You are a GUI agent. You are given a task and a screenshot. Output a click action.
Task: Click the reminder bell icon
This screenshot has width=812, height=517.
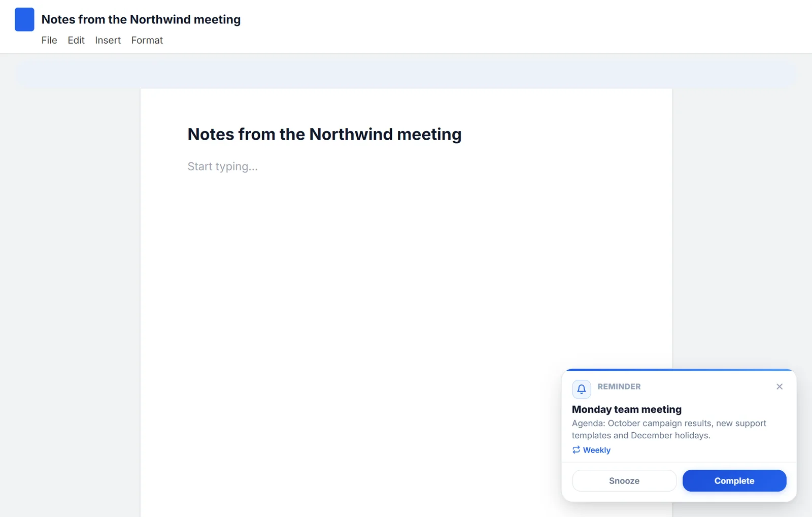[x=582, y=389]
